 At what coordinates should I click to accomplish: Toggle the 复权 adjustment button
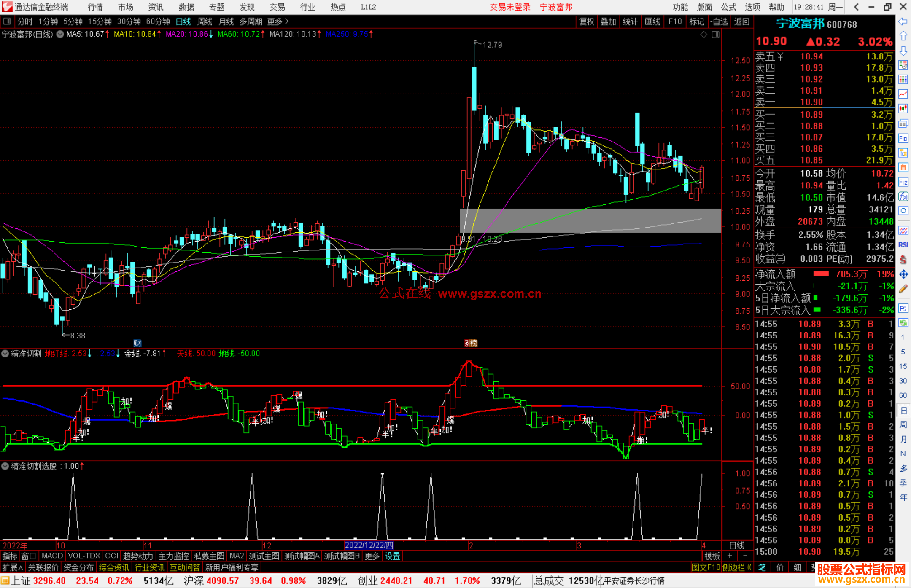point(587,21)
